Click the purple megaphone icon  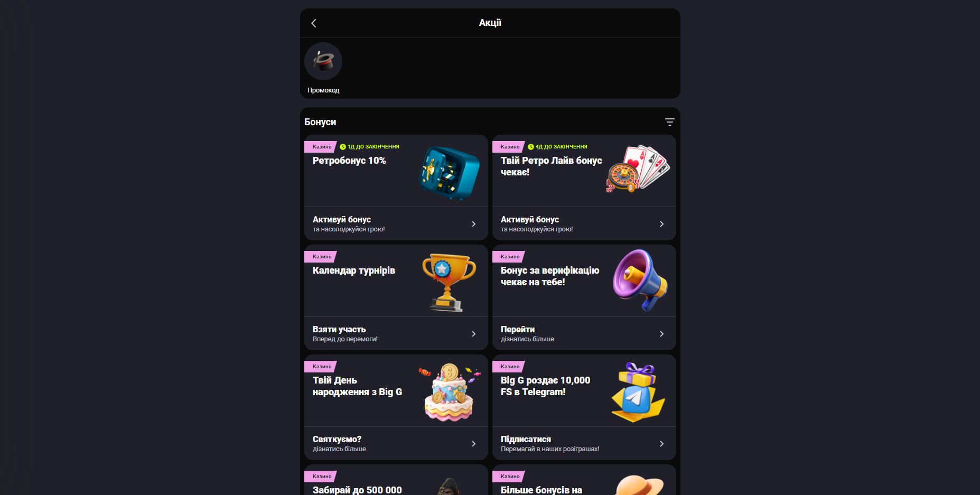click(x=640, y=280)
